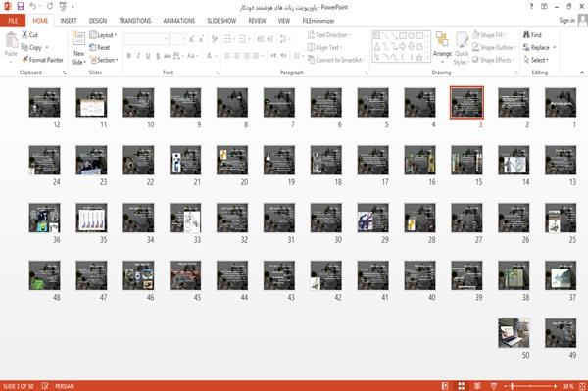This screenshot has width=588, height=391.
Task: Click the Save icon in quick access toolbar
Action: (21, 6)
